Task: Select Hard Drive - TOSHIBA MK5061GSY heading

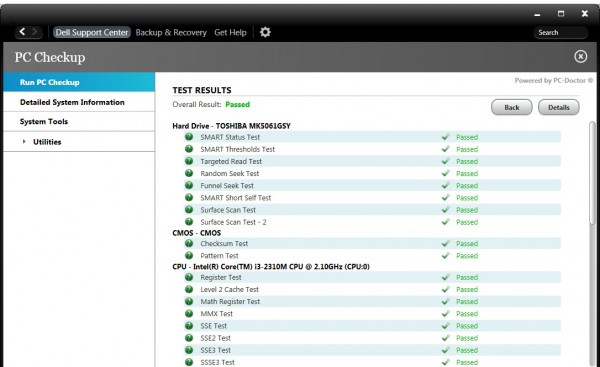Action: (x=232, y=126)
